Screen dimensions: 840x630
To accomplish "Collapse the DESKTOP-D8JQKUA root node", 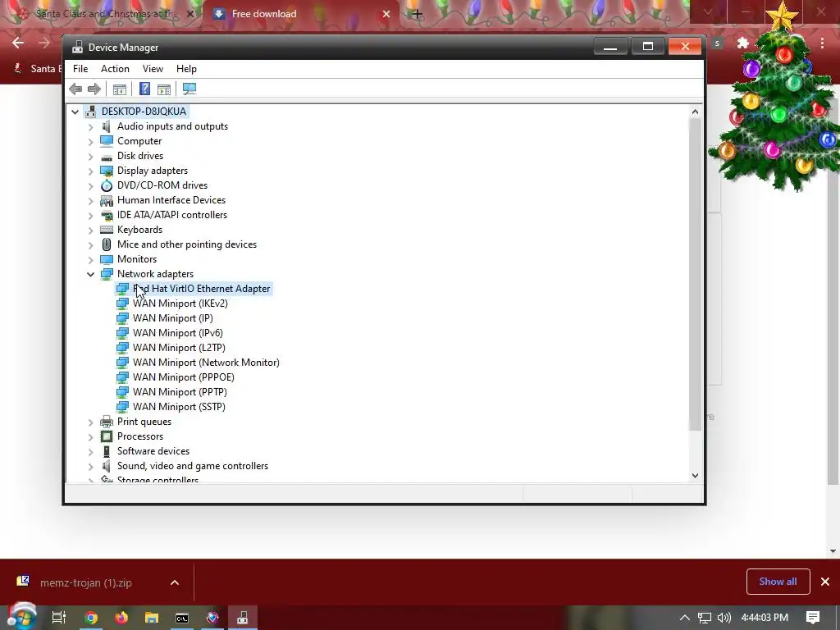I will 75,112.
